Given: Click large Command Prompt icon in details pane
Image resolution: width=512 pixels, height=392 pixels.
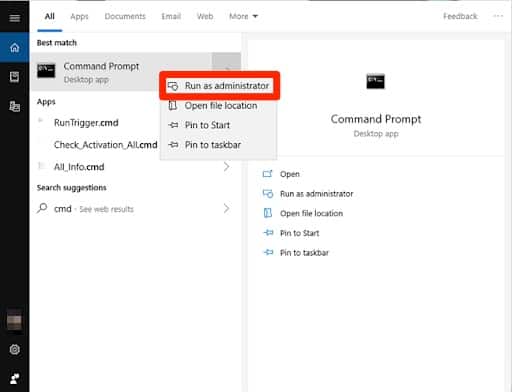Looking at the screenshot, I should [376, 81].
